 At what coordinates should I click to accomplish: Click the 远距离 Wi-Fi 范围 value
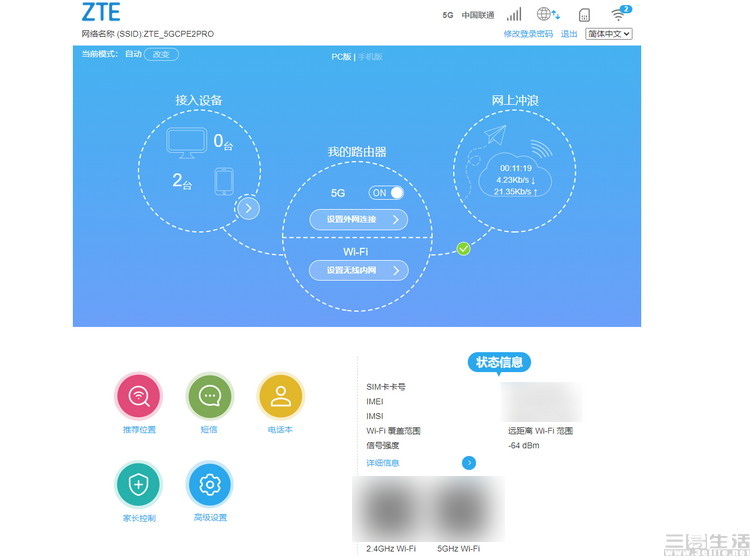click(x=540, y=431)
